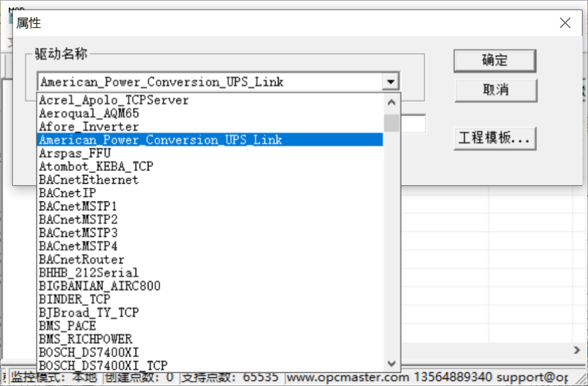Select Atombot_KEBA_TCP driver

coord(210,166)
